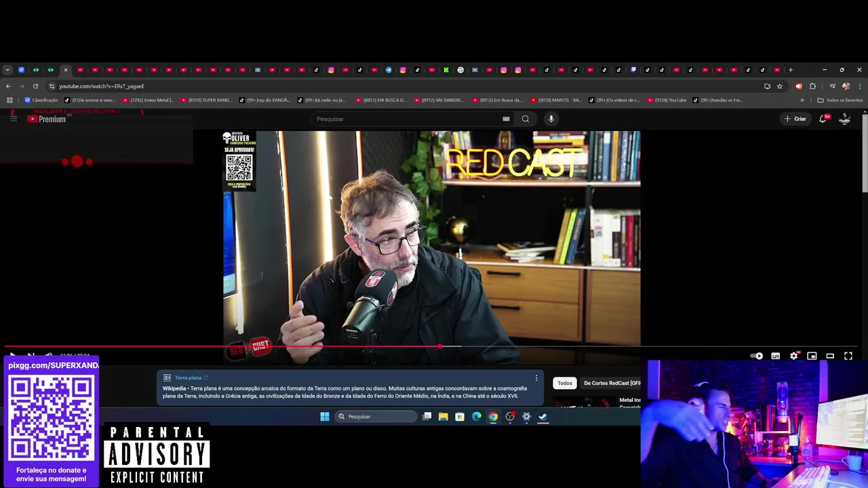This screenshot has height=488, width=868.
Task: Enter full screen mode
Action: (x=848, y=356)
